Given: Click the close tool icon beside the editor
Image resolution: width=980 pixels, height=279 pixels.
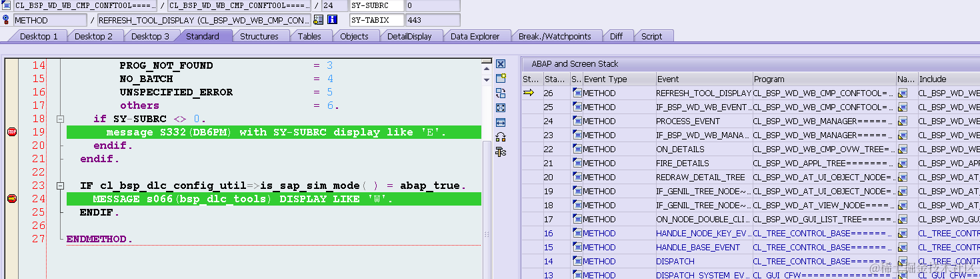Looking at the screenshot, I should pos(501,64).
